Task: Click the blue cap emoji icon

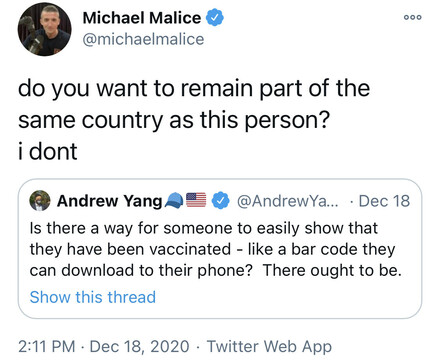Action: point(174,200)
